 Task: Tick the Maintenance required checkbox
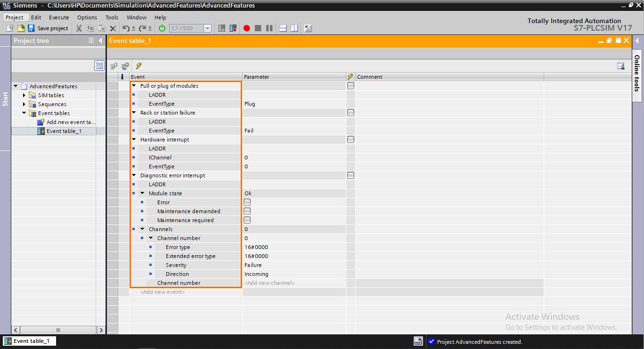click(x=247, y=220)
